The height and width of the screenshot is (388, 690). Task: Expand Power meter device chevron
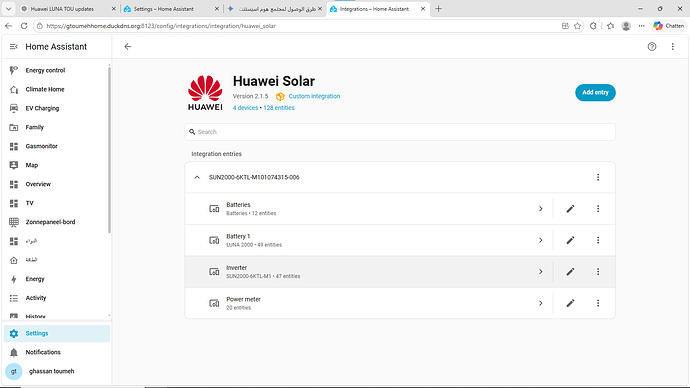click(540, 303)
